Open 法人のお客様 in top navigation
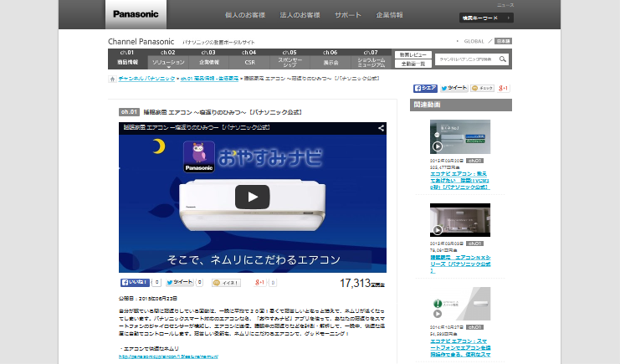The image size is (620, 364). click(x=300, y=15)
